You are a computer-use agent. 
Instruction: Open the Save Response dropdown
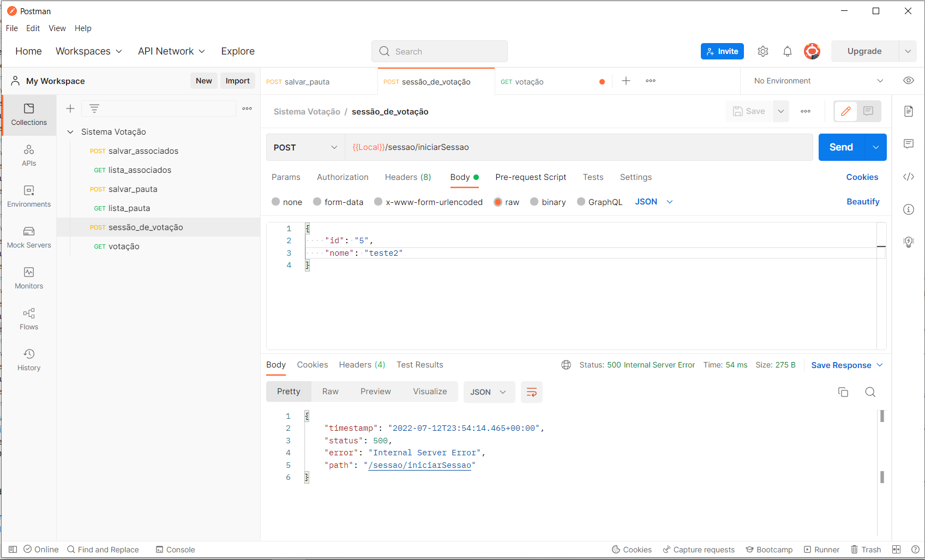click(847, 365)
